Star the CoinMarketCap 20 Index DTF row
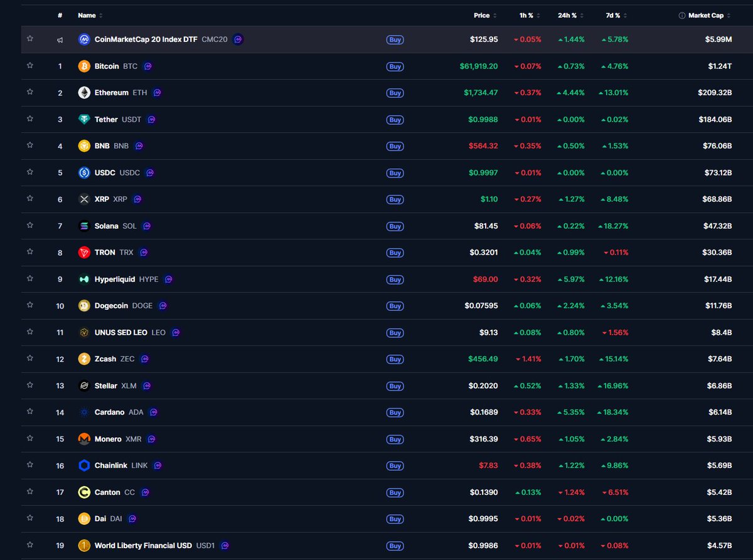753x560 pixels. [x=29, y=39]
